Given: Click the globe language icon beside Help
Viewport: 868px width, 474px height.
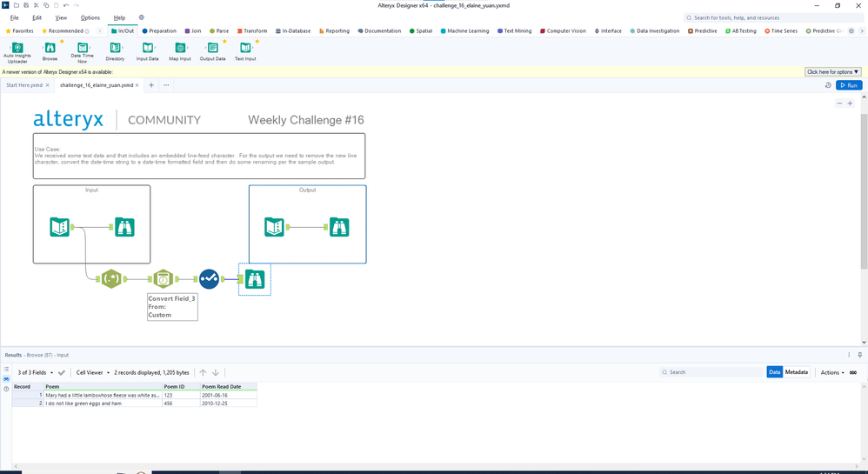Looking at the screenshot, I should coord(141,17).
